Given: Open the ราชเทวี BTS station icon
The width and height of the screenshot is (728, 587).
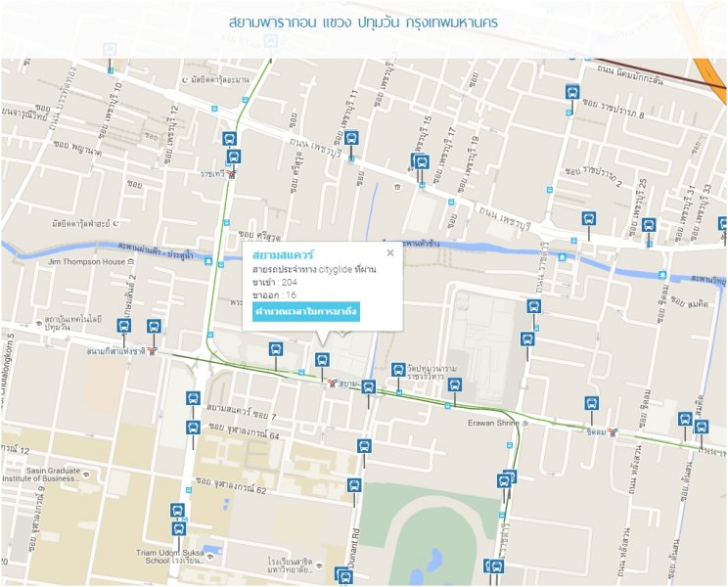Looking at the screenshot, I should (232, 173).
